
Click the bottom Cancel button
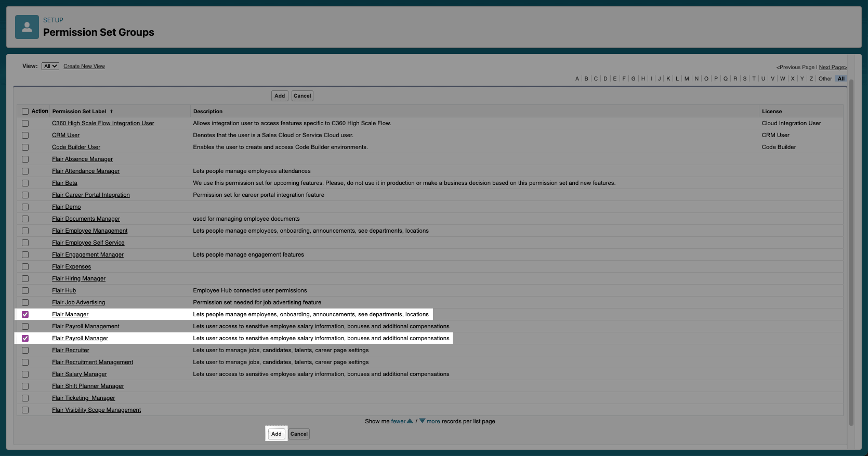[x=299, y=434]
